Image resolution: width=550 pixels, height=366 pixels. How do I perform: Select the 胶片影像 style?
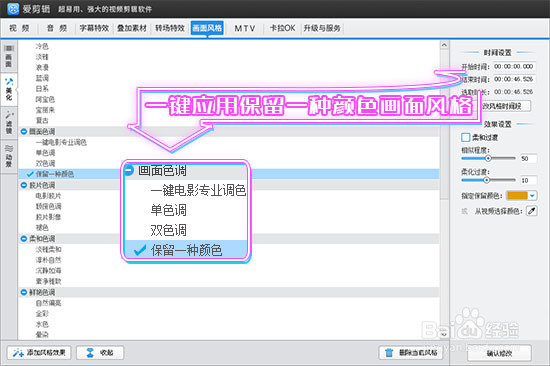(48, 217)
